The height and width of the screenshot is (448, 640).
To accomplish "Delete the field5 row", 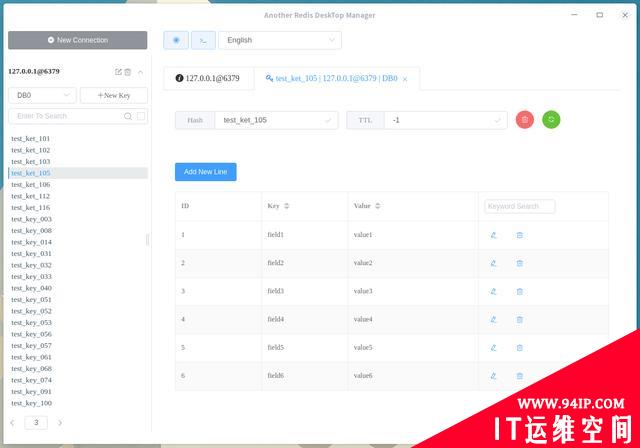I will click(x=520, y=348).
